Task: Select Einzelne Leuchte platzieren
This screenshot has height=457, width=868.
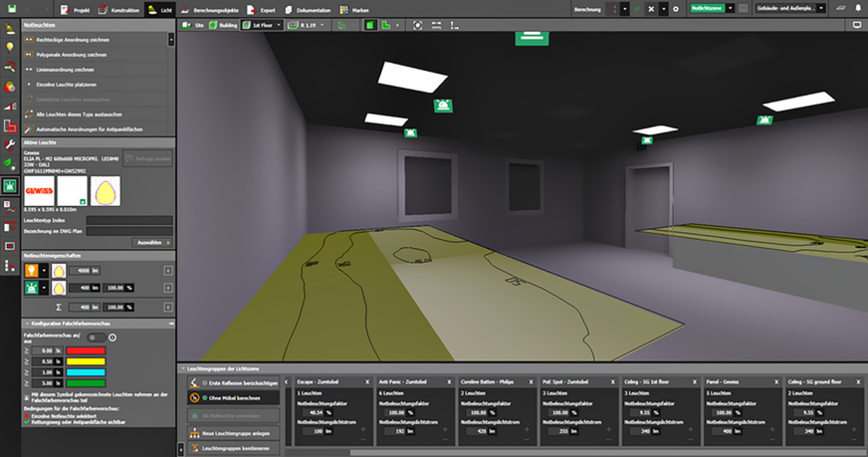Action: [66, 85]
